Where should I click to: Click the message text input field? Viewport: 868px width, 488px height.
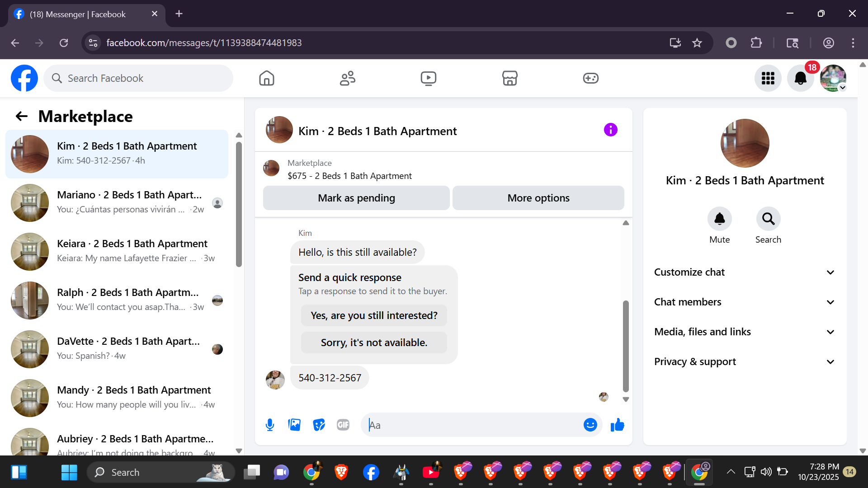coord(472,425)
